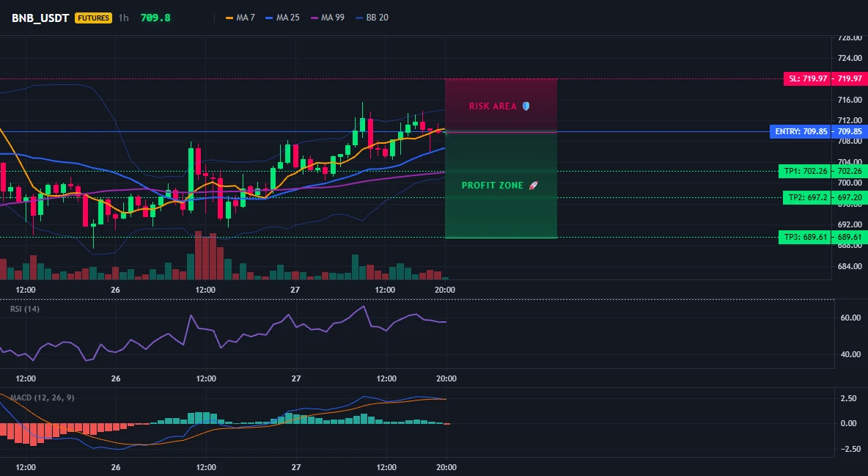
Task: Click the 1h timeframe label
Action: pos(123,18)
